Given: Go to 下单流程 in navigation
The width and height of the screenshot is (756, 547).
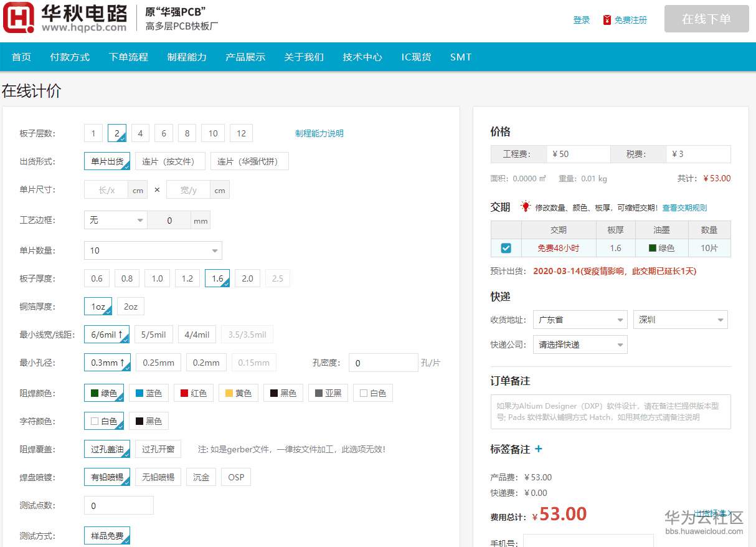Looking at the screenshot, I should [128, 57].
